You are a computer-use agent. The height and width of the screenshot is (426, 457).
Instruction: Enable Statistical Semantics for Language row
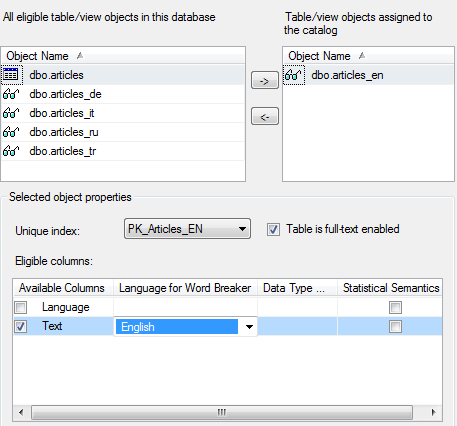(395, 307)
